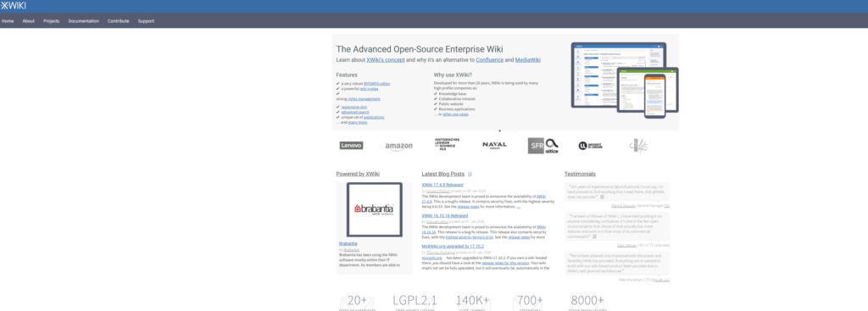Open the RSS feed icon beside Latest Blog Posts
The height and width of the screenshot is (311, 868).
click(470, 174)
